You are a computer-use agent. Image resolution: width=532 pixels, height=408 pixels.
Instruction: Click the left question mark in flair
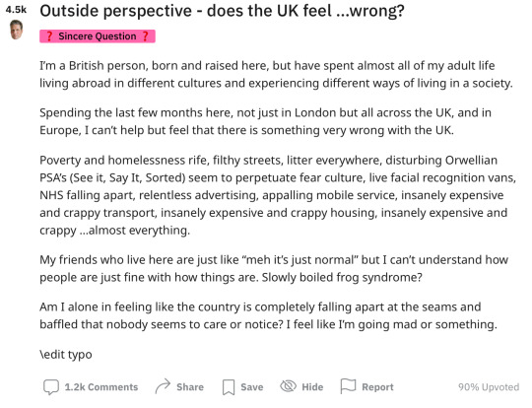coord(49,36)
